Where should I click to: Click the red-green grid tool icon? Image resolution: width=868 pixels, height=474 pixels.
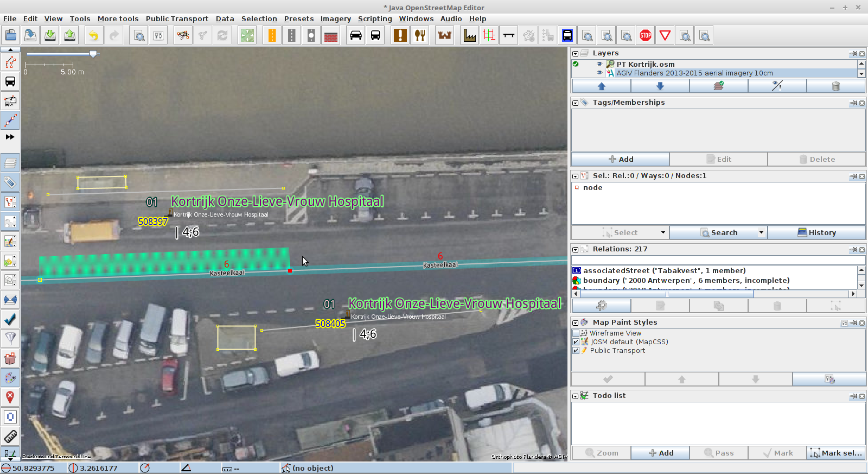coord(489,36)
